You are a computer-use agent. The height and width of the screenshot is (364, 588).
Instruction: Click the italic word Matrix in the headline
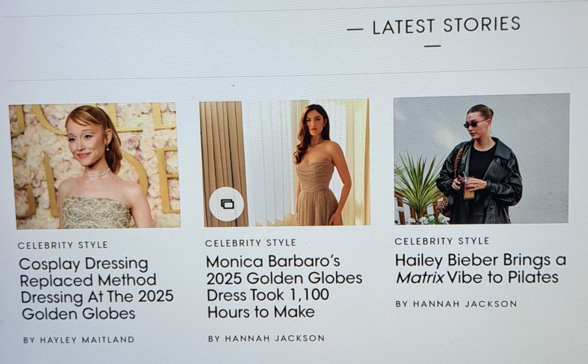click(x=420, y=278)
